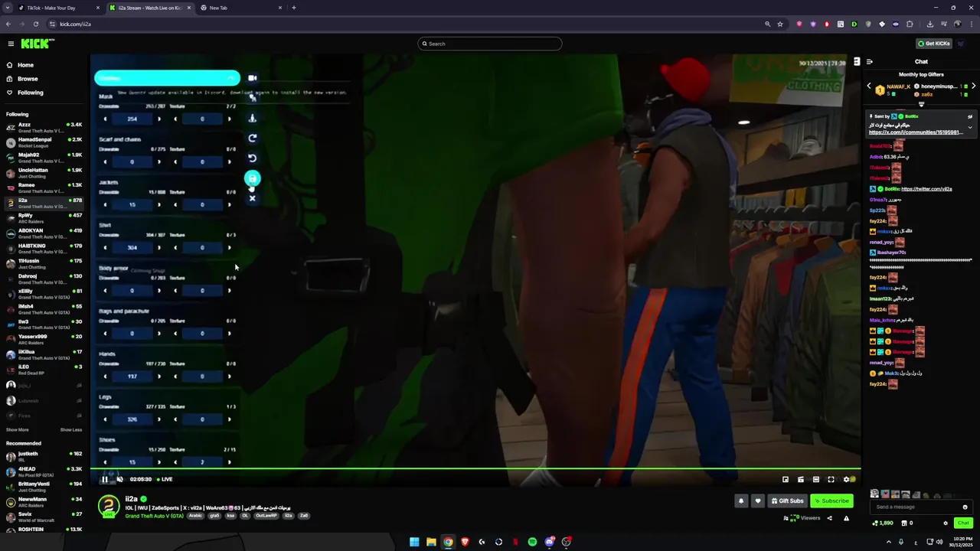Open UncleHattan channel in Following list
The height and width of the screenshot is (551, 980).
[44, 173]
